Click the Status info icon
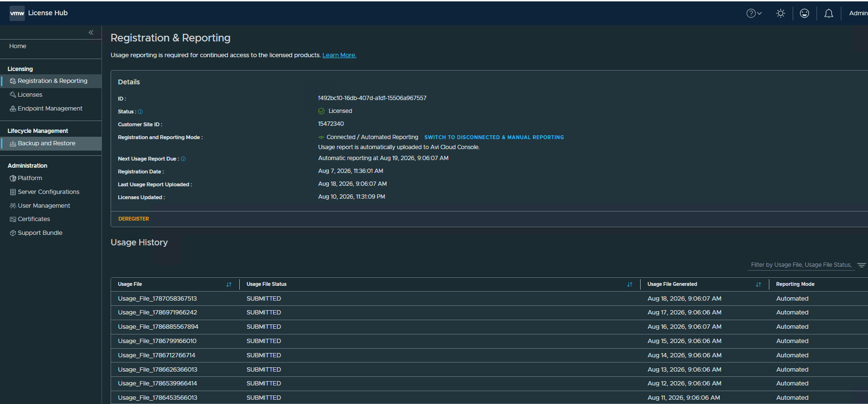 (140, 112)
